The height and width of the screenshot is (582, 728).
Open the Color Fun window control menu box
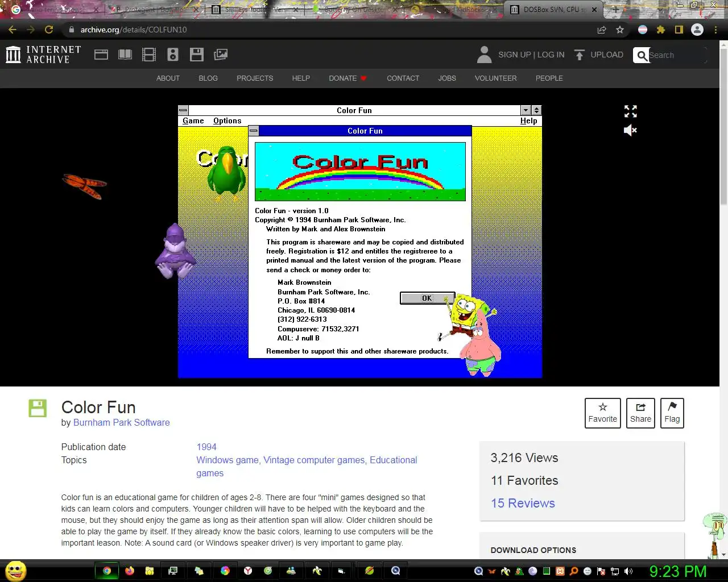183,110
